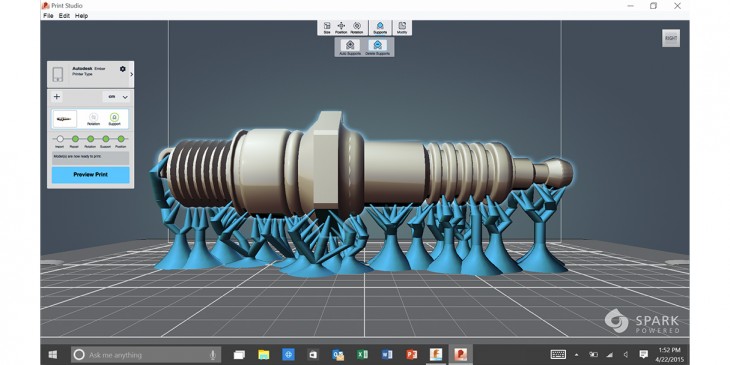Open Word from the taskbar
This screenshot has width=730, height=365.
[x=387, y=355]
